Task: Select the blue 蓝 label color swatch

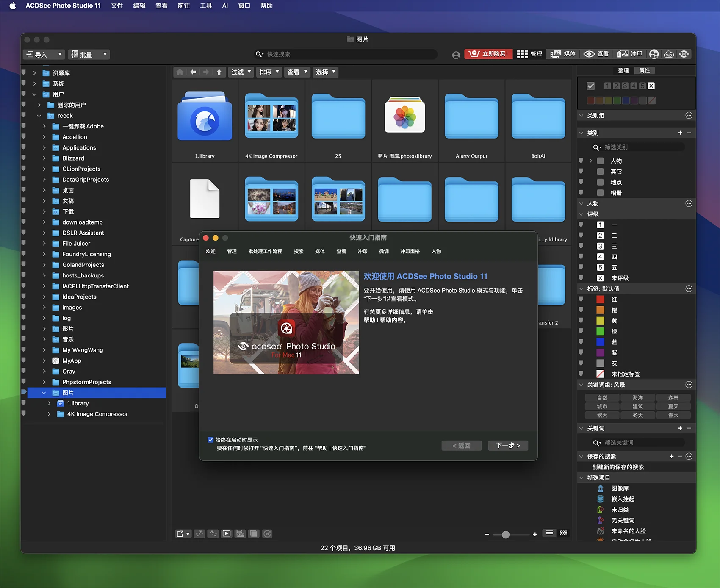Action: tap(600, 342)
